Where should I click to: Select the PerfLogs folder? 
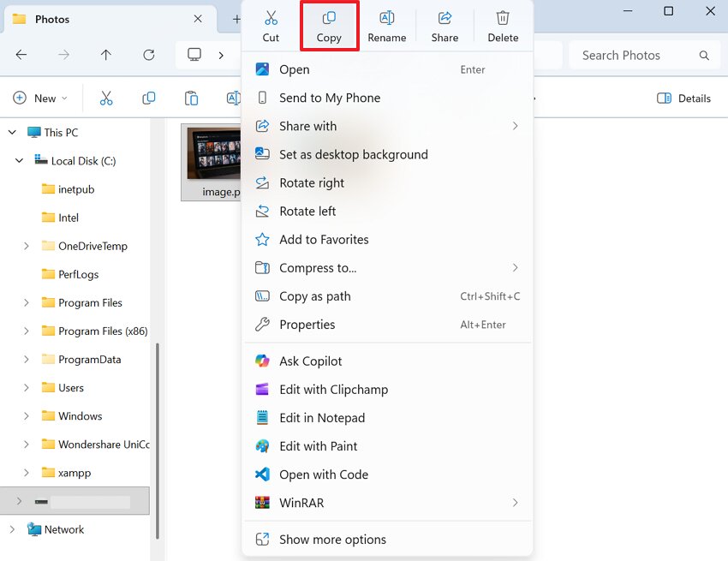click(70, 274)
